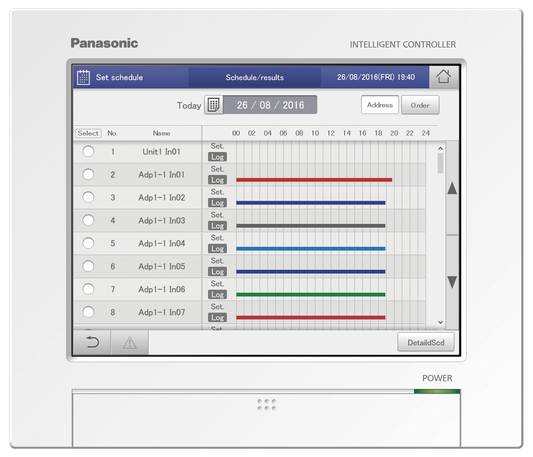Click the name Unit1 In01
The image size is (533, 457).
[x=161, y=152]
